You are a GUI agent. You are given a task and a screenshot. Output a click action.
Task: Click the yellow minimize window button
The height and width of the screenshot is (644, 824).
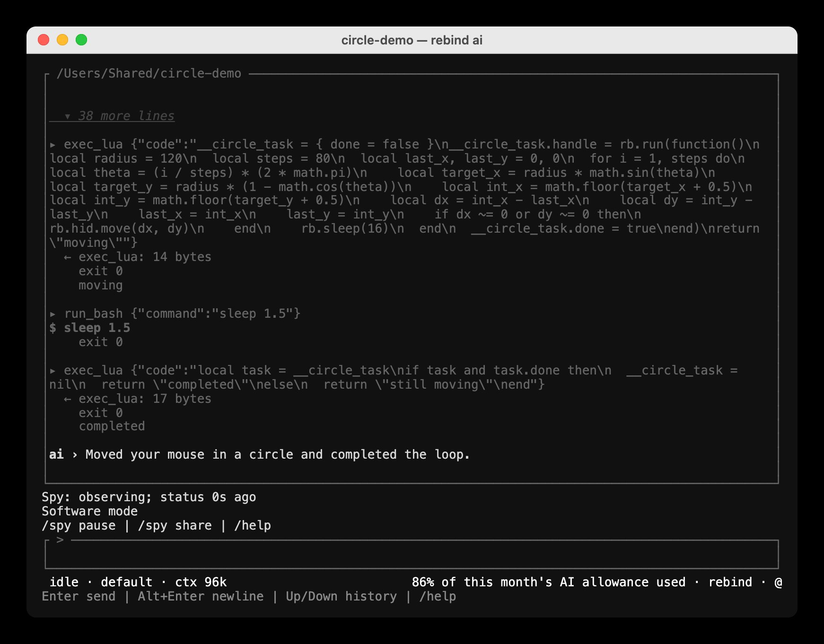62,40
